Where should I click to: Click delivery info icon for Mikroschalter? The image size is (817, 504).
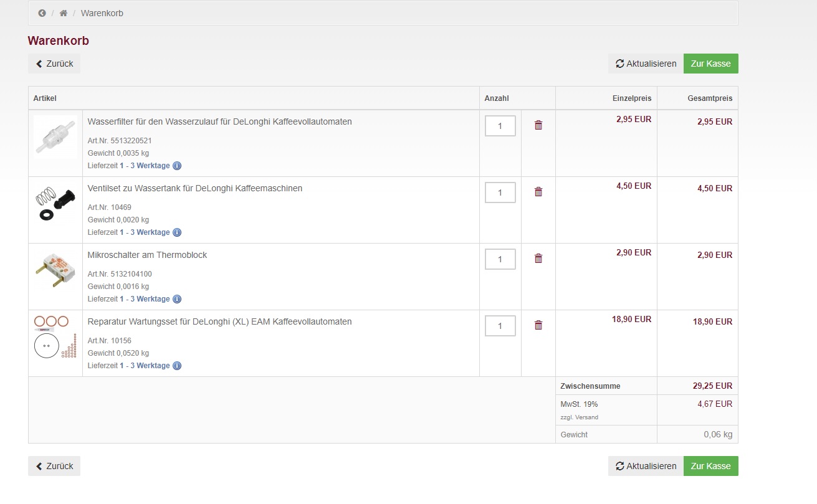[177, 299]
